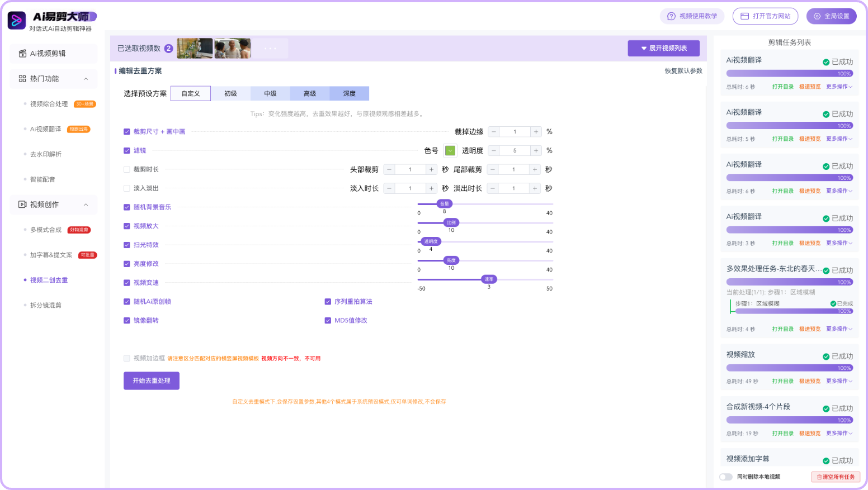Screen dimensions: 868x490
Task: Increase filter 透明度 with plus icon
Action: [x=536, y=151]
